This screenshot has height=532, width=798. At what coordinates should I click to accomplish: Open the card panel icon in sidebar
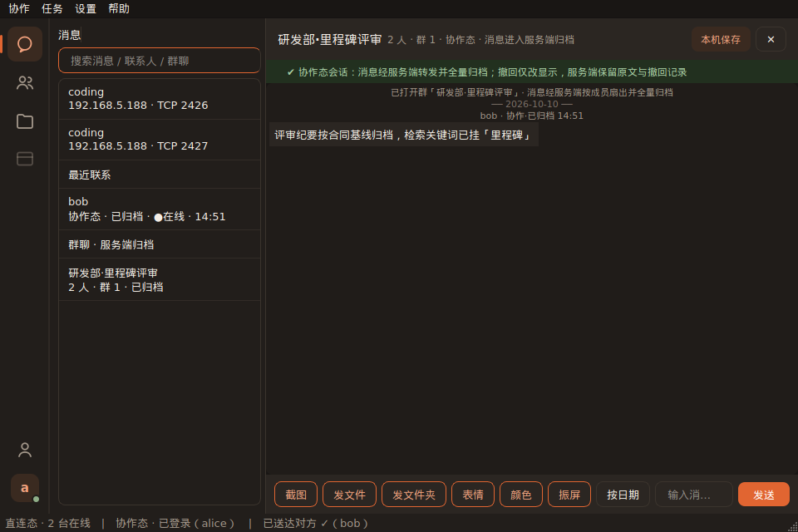coord(24,159)
